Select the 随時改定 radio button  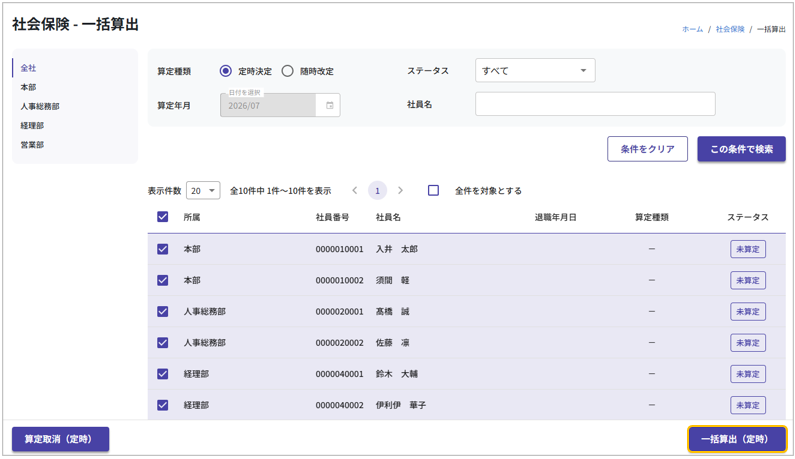(288, 71)
